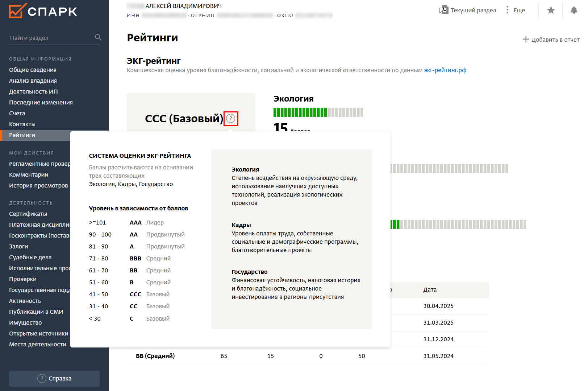Open the Общие сведения section
Image resolution: width=588 pixels, height=391 pixels.
point(33,70)
